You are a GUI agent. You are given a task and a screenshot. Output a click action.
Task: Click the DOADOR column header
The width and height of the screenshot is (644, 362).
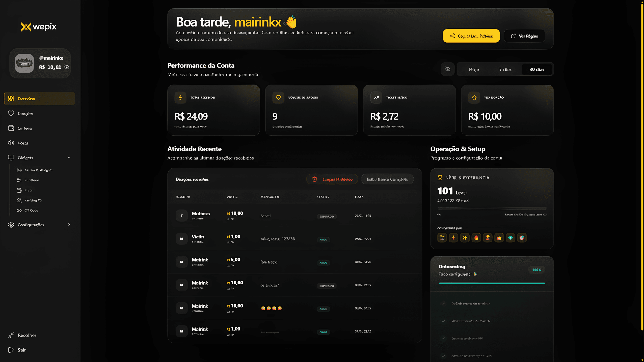[x=183, y=197]
